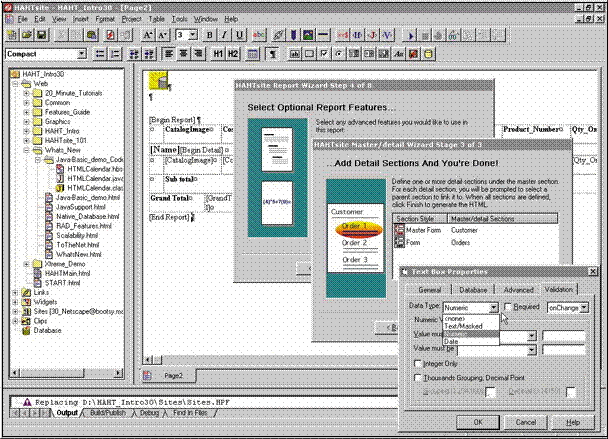Image resolution: width=608 pixels, height=439 pixels.
Task: Click the Open folder toolbar icon
Action: coord(27,35)
